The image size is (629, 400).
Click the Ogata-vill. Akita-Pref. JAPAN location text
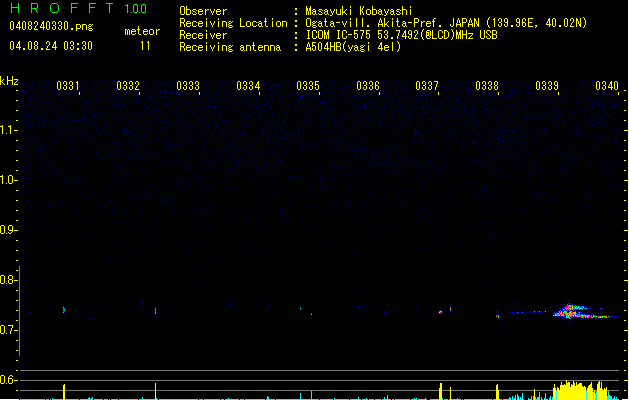pyautogui.click(x=446, y=23)
